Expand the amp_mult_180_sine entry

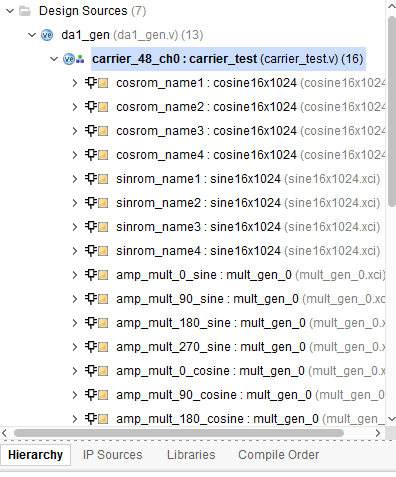tap(75, 323)
